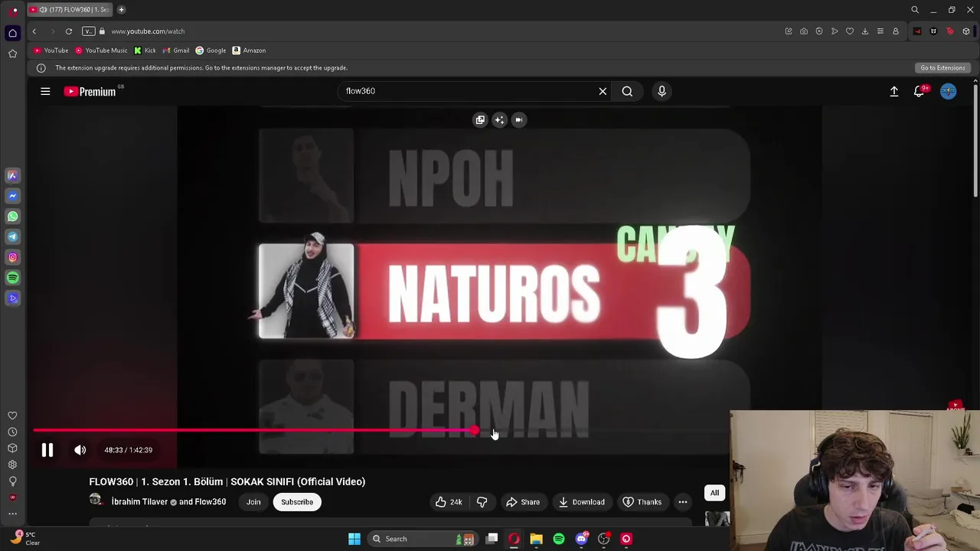Add page to bookmarks heart icon
Image resolution: width=980 pixels, height=551 pixels.
pyautogui.click(x=849, y=31)
